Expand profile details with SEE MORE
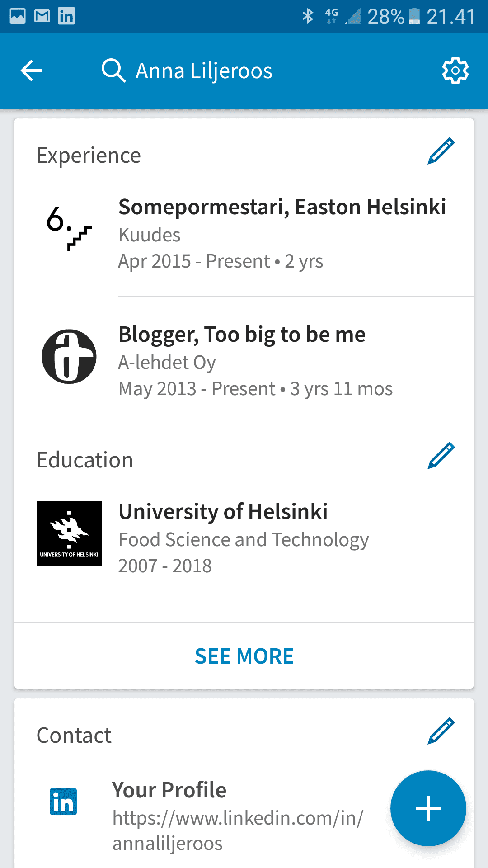The width and height of the screenshot is (488, 868). tap(244, 656)
